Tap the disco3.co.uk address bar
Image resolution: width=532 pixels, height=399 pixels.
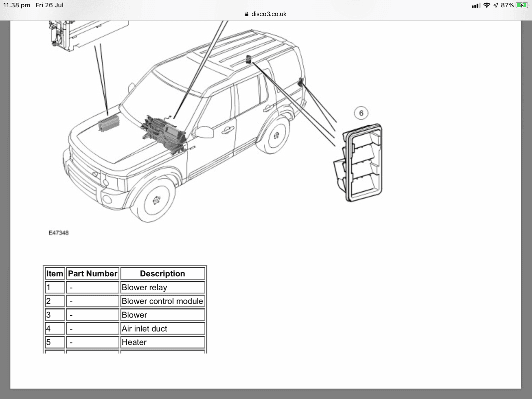pyautogui.click(x=266, y=14)
